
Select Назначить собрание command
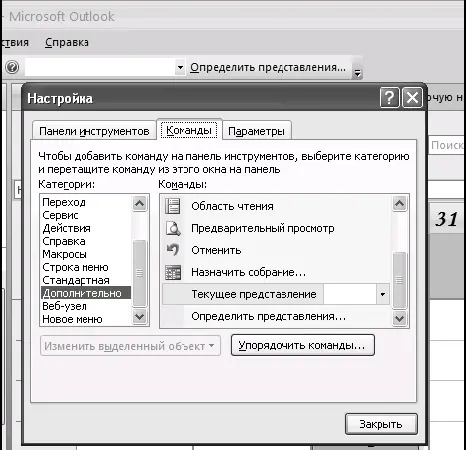(x=248, y=272)
